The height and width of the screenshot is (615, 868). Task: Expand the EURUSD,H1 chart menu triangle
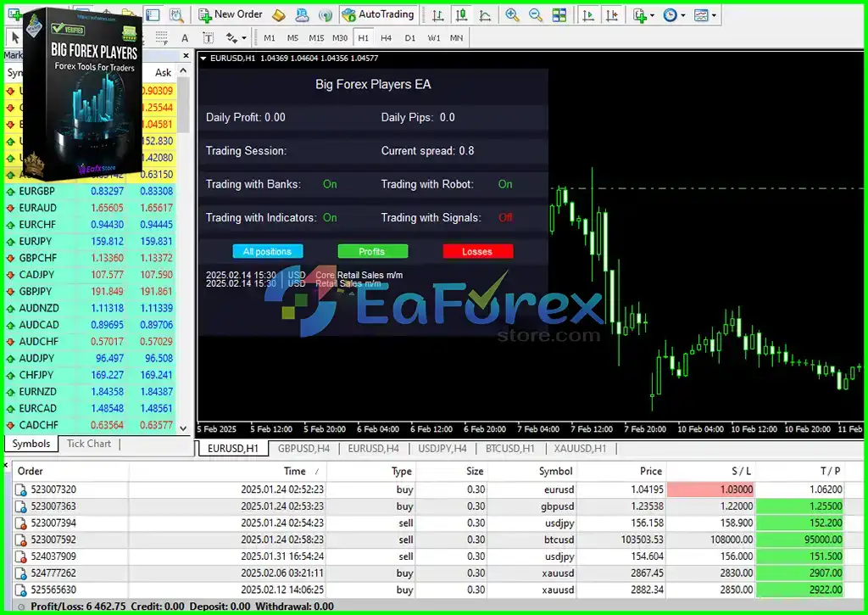[x=203, y=59]
